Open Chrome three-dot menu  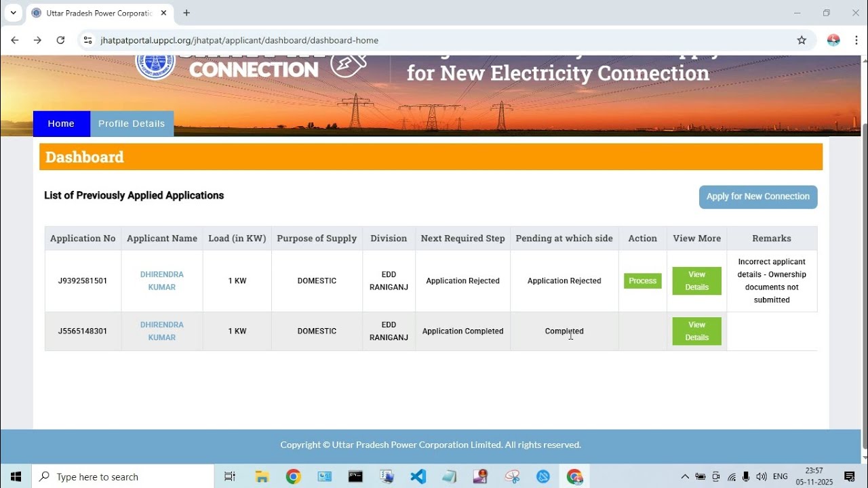855,40
